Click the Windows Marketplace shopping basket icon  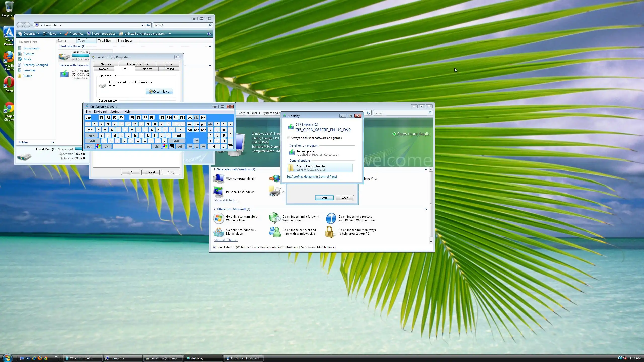218,232
